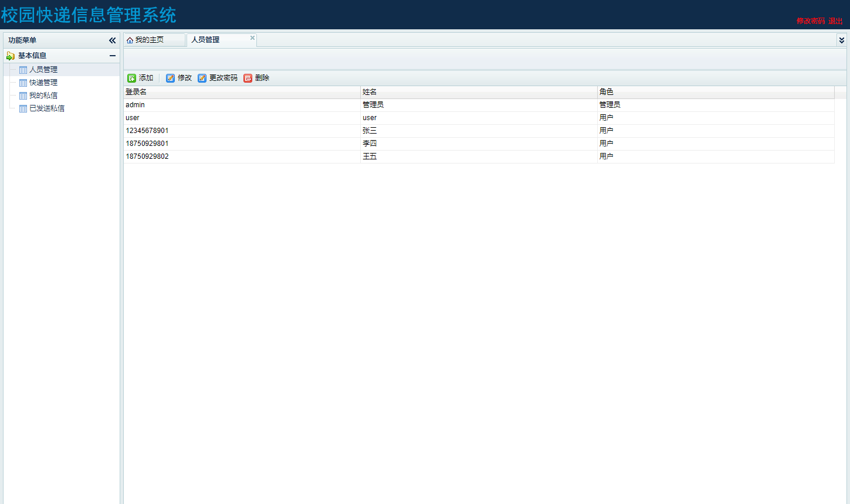Select the row with login 18750929801
This screenshot has width=850, height=504.
(x=479, y=144)
